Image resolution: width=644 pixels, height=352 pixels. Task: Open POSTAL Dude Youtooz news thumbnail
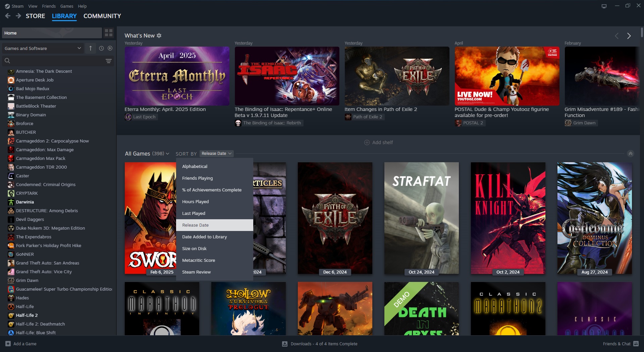[507, 76]
